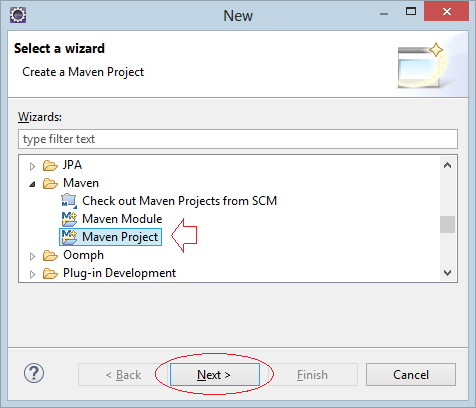476x408 pixels.
Task: Expand the Oomph tree node
Action: (32, 256)
